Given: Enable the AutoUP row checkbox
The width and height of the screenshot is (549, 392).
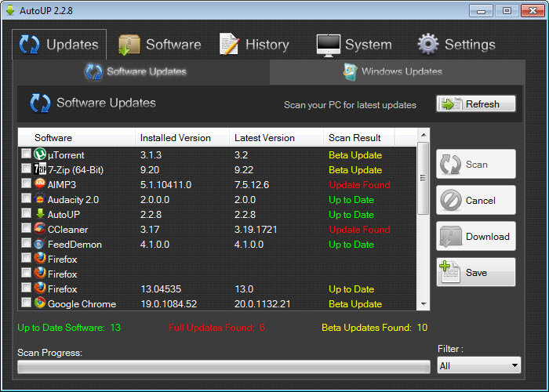Looking at the screenshot, I should coord(26,212).
